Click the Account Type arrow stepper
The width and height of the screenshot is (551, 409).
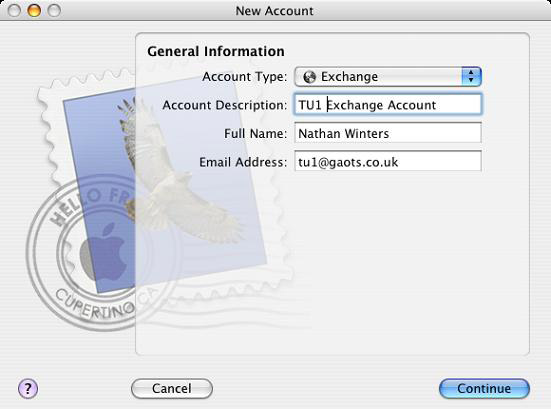(x=471, y=77)
